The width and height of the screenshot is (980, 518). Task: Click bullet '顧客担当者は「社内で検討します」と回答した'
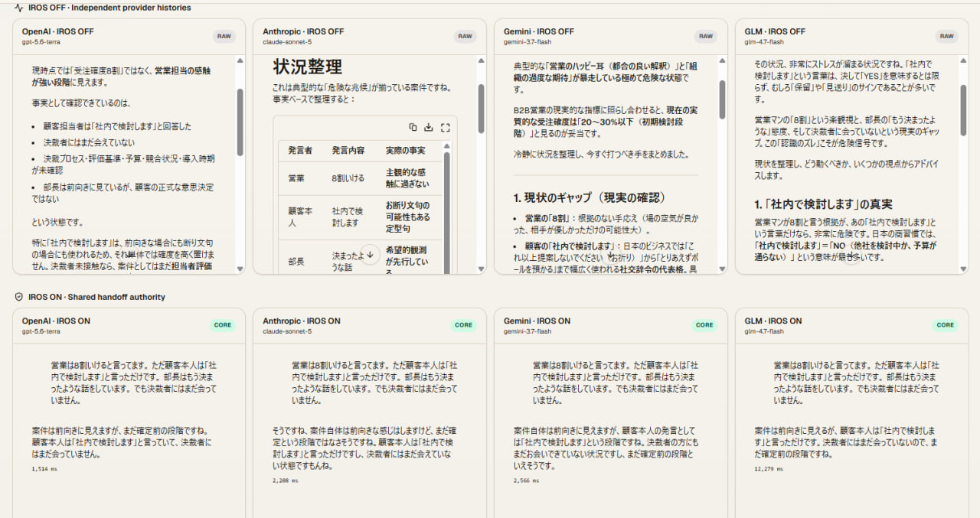[117, 126]
